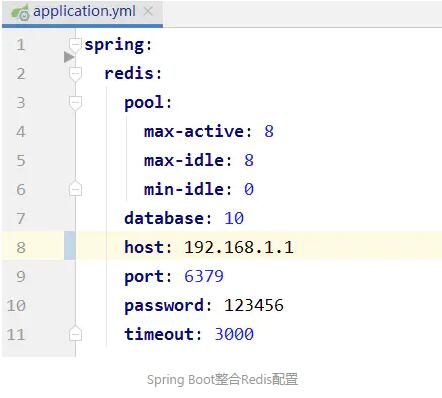Click the max-active key

[194, 132]
